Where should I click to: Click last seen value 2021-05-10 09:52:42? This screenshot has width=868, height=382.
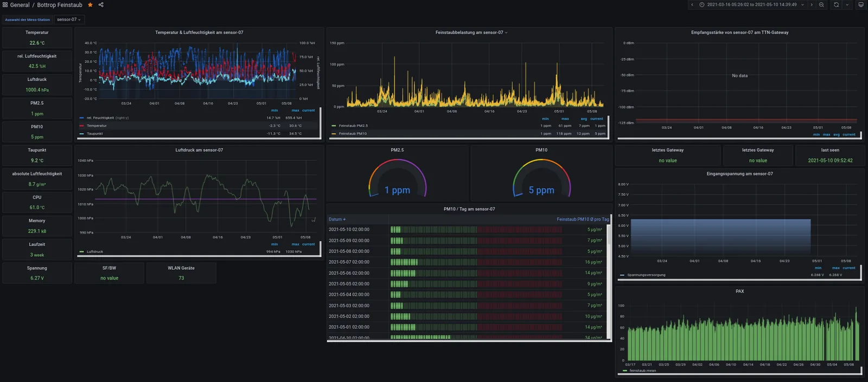[830, 160]
